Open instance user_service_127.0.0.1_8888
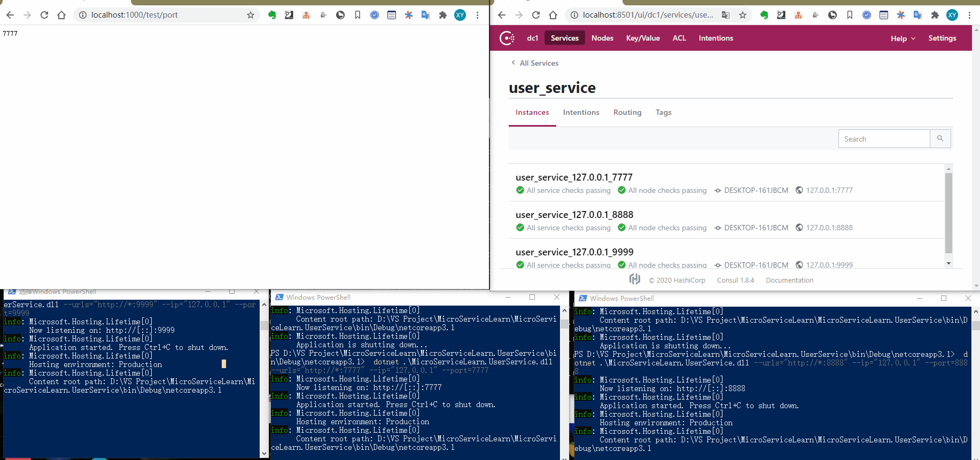Viewport: 980px width, 460px height. coord(574,215)
